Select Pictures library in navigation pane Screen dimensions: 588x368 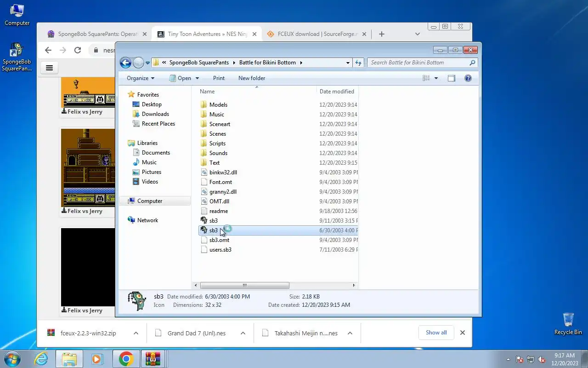click(152, 172)
